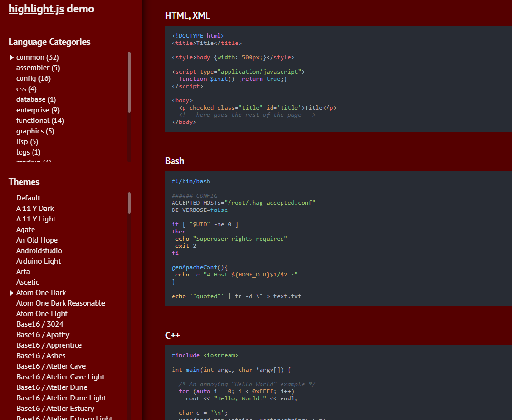Click the #!/bin/bash shebang line

coord(191,181)
